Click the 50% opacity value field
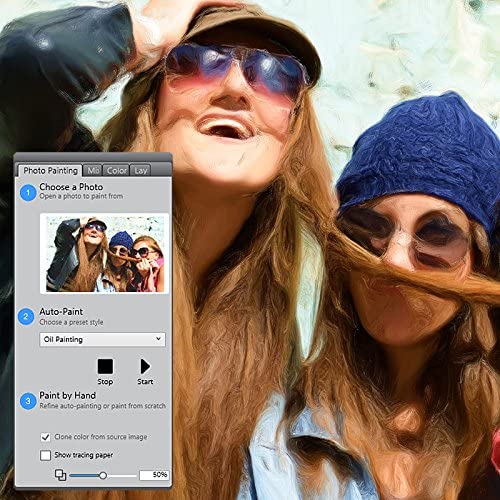 pyautogui.click(x=154, y=475)
